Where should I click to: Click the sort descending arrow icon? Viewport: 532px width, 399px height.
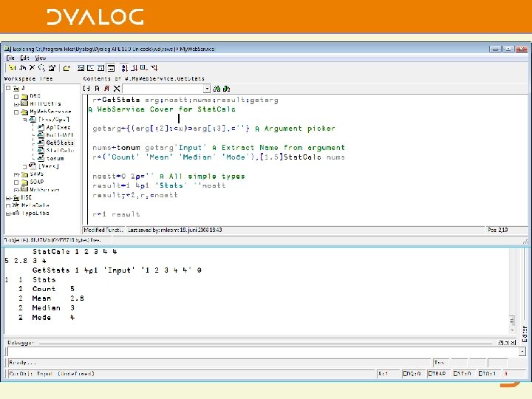pyautogui.click(x=134, y=68)
